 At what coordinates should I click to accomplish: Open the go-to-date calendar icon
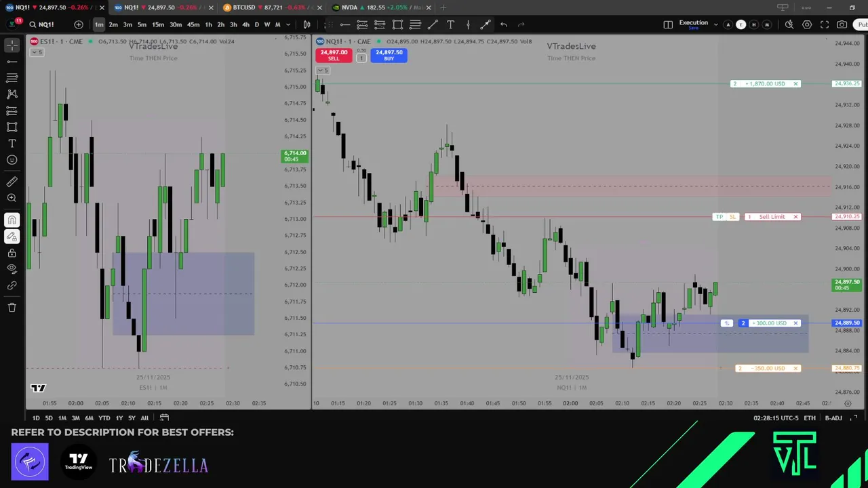click(x=164, y=418)
